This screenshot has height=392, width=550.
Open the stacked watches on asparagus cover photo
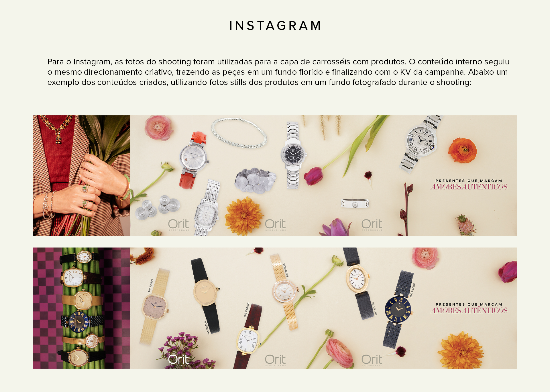pyautogui.click(x=82, y=308)
